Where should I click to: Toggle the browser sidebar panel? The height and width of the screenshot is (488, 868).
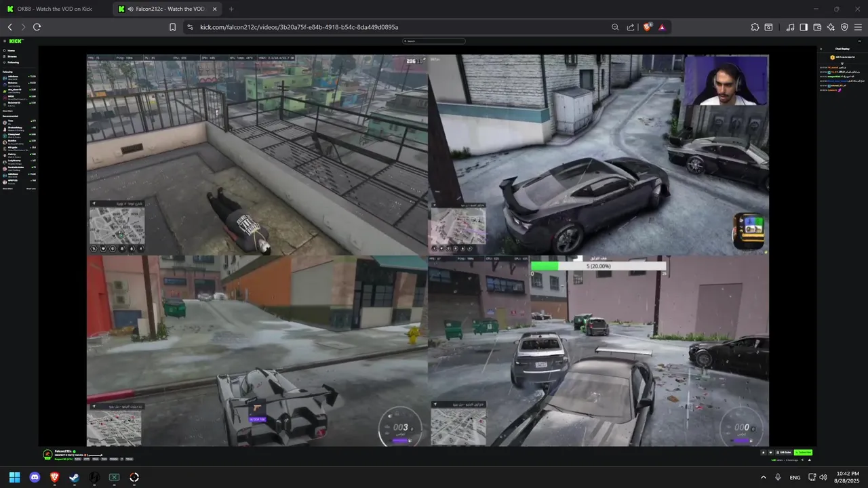tap(804, 27)
